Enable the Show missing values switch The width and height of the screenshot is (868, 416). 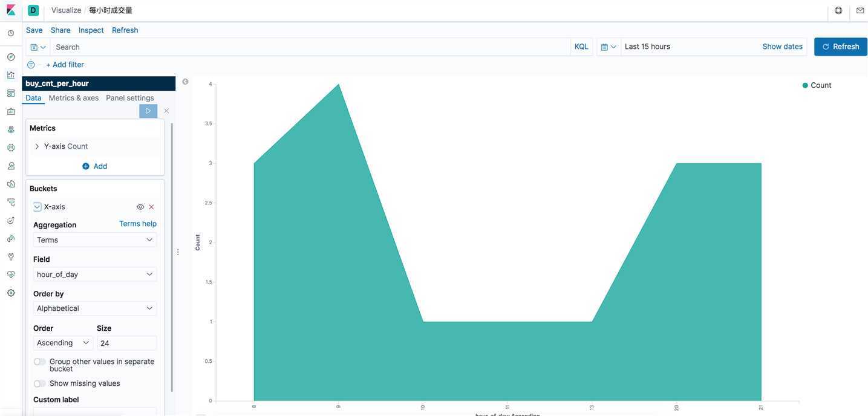39,383
